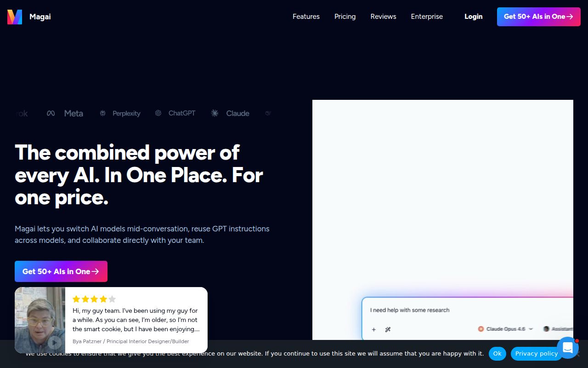
Task: Click the star rating in the review card
Action: [x=94, y=299]
